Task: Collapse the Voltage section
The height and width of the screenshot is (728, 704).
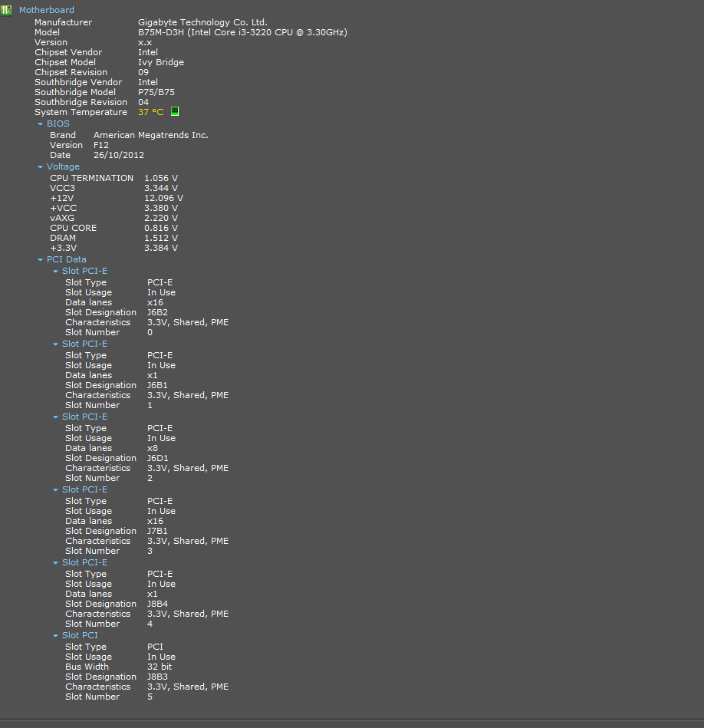Action: point(41,166)
